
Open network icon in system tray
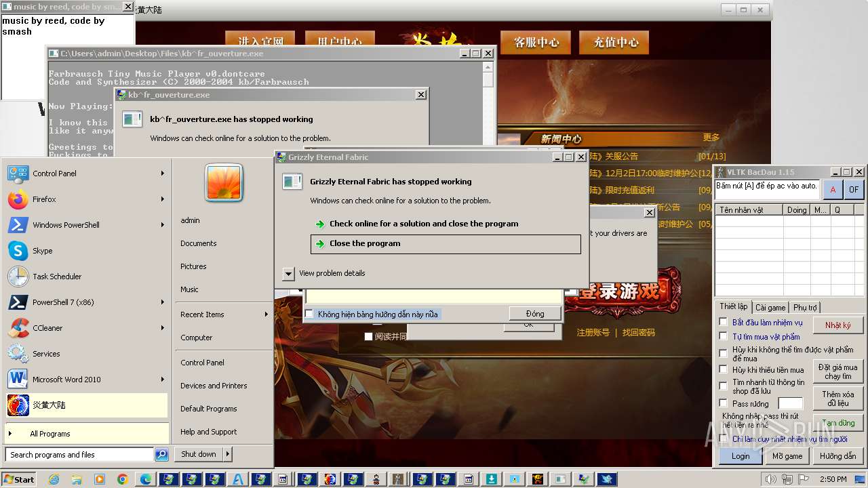[x=787, y=480]
